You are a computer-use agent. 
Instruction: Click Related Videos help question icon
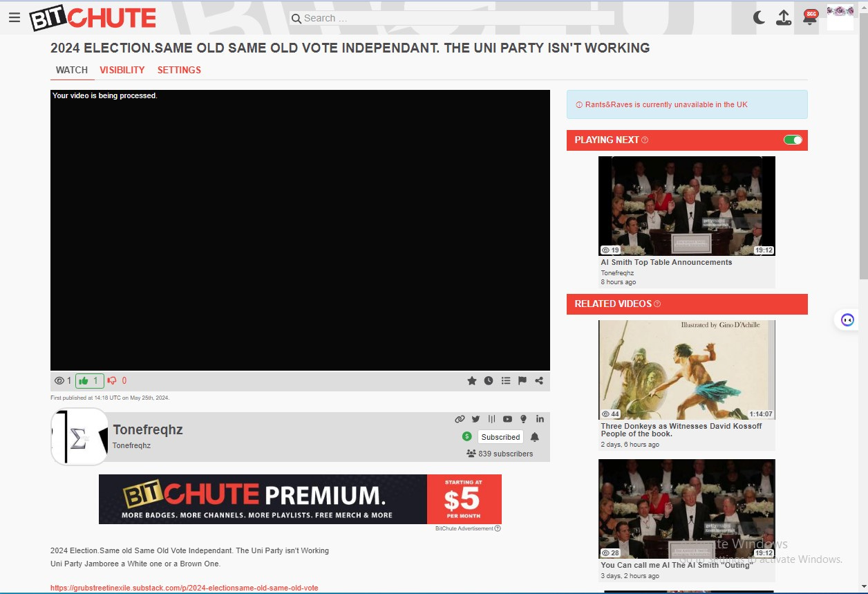pyautogui.click(x=657, y=304)
